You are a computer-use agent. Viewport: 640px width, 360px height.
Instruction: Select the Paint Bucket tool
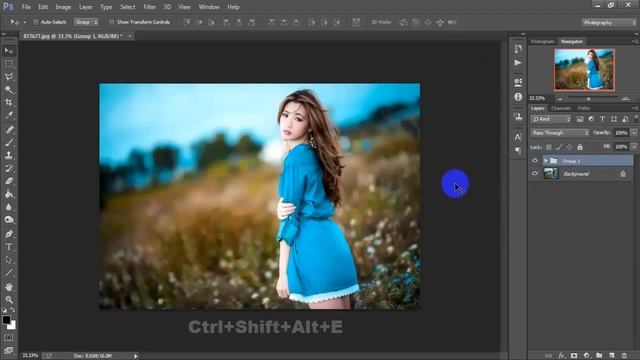(x=9, y=194)
